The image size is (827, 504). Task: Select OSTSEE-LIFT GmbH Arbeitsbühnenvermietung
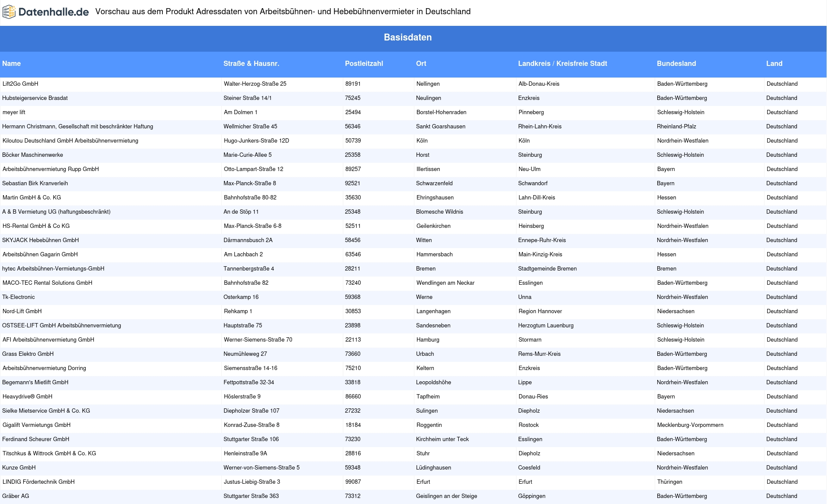coord(62,326)
